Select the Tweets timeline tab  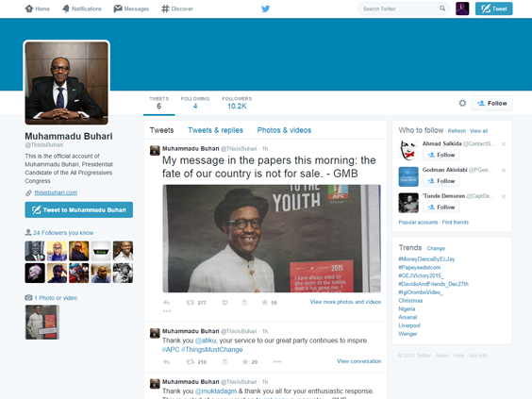(x=162, y=130)
